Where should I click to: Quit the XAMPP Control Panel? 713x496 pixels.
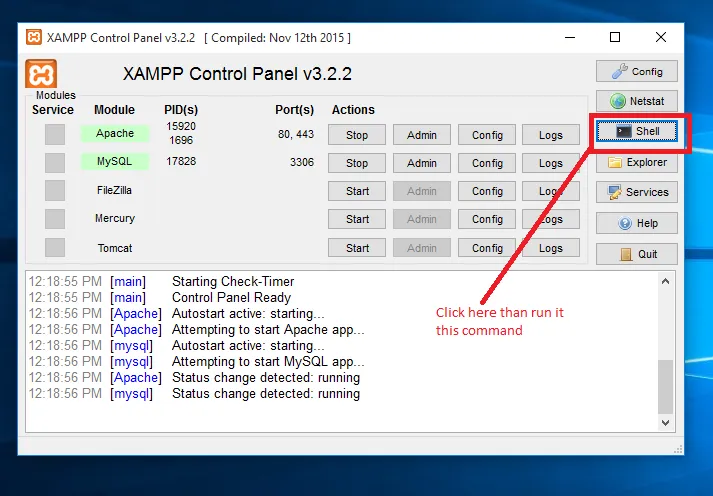click(x=637, y=254)
